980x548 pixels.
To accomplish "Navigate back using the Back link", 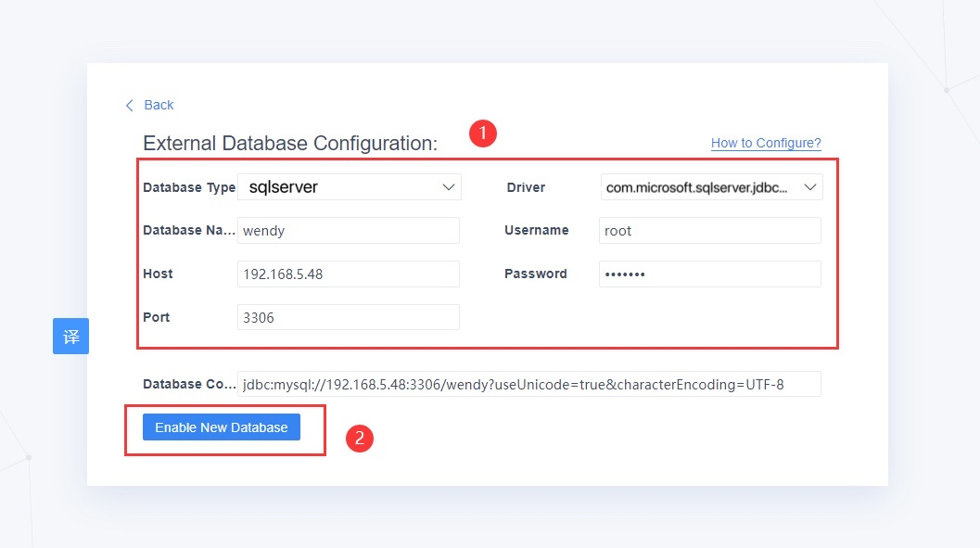I will click(x=158, y=105).
